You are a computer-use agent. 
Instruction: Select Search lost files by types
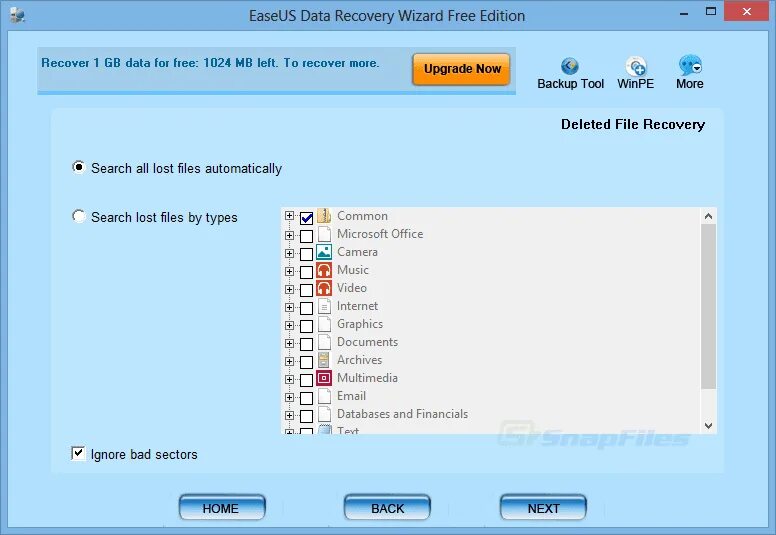pos(78,216)
